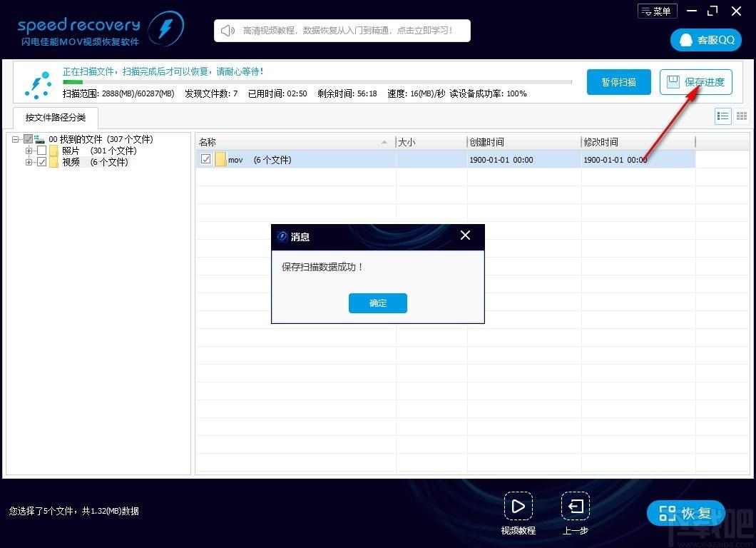
Task: Click the 保存进度 button
Action: 695,82
